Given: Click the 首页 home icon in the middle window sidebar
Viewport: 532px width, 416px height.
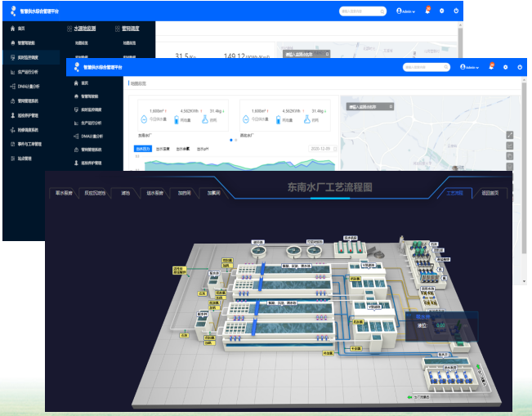Looking at the screenshot, I should (x=76, y=83).
